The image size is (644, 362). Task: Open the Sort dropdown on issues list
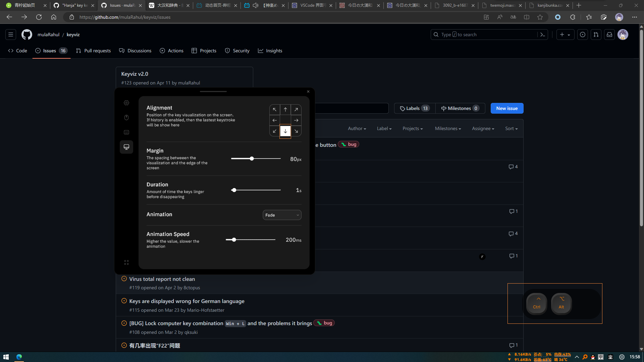pyautogui.click(x=511, y=128)
